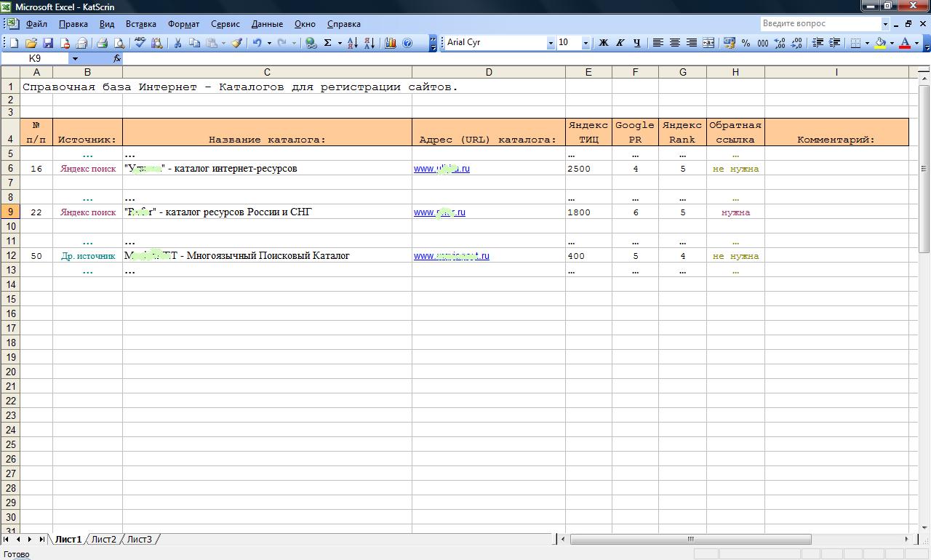931x560 pixels.
Task: Save the workbook with the floppy icon
Action: [x=48, y=43]
